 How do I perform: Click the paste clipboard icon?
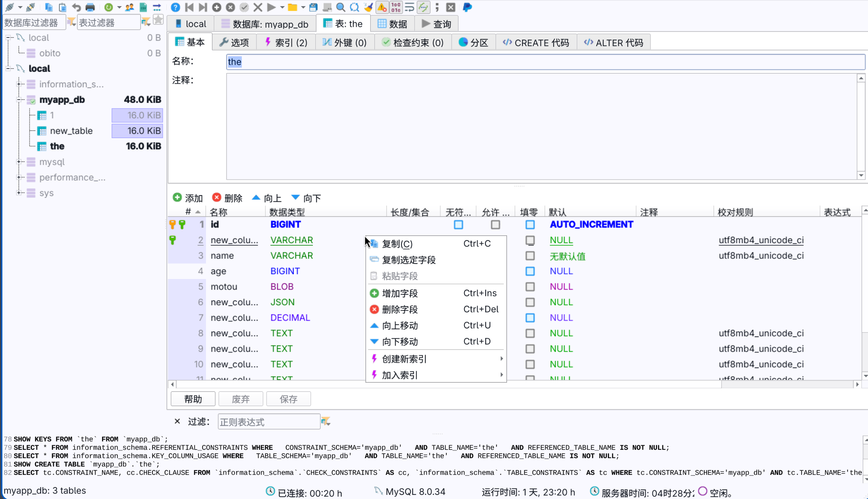click(x=62, y=7)
